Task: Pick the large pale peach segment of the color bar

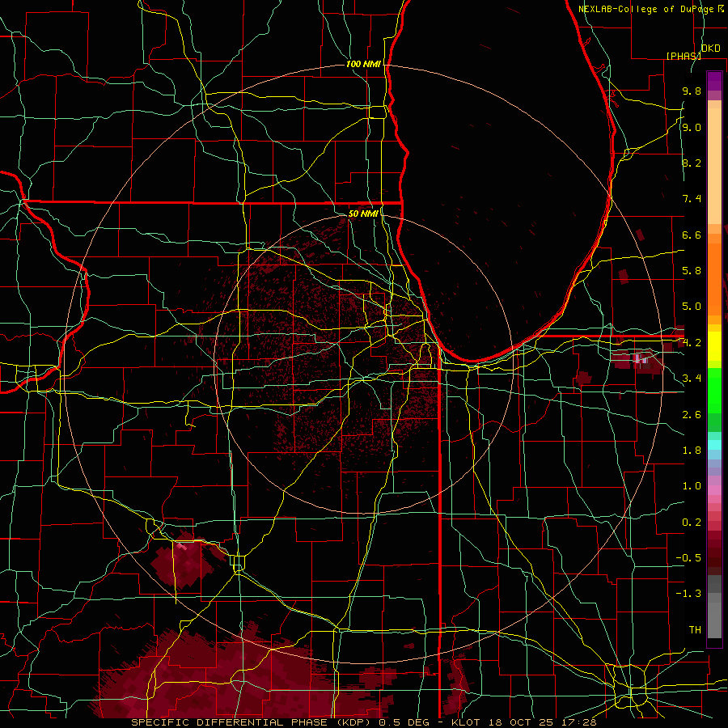Action: [714, 167]
